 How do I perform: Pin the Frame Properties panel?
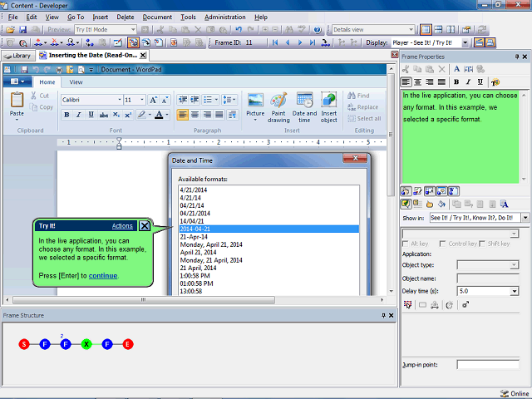pos(517,57)
